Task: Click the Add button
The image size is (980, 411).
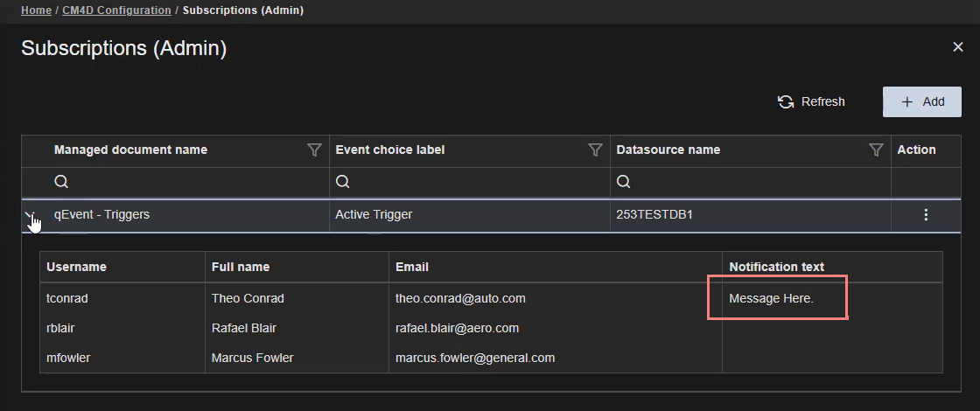Action: point(921,101)
